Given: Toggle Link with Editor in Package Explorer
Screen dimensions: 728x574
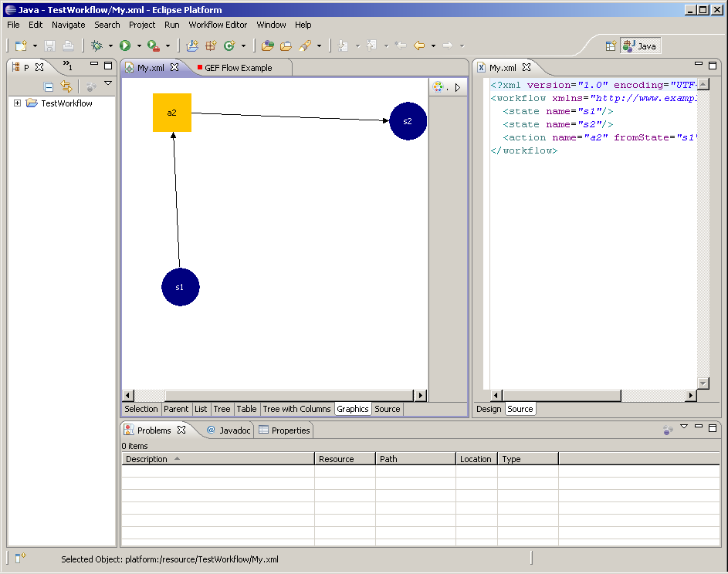Looking at the screenshot, I should click(x=66, y=87).
